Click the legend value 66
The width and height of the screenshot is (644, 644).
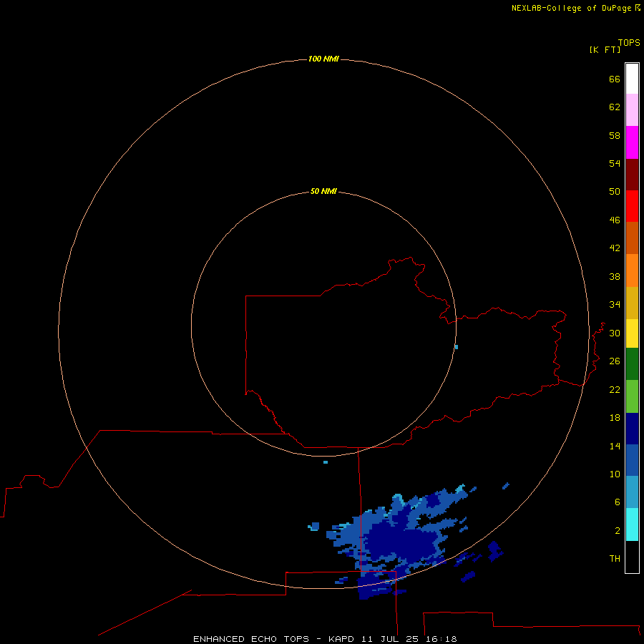point(615,79)
